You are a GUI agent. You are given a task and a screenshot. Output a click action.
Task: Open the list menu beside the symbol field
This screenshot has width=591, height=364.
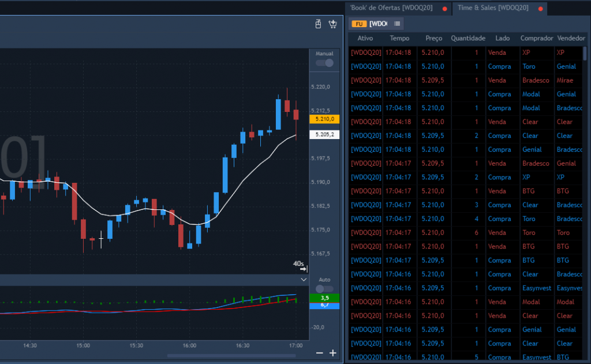(398, 24)
